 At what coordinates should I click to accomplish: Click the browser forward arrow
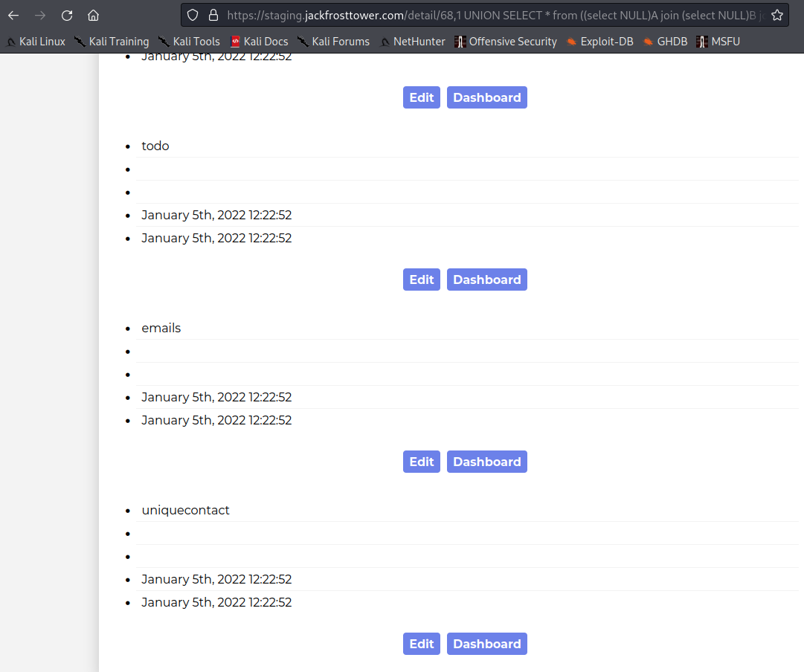pyautogui.click(x=40, y=15)
